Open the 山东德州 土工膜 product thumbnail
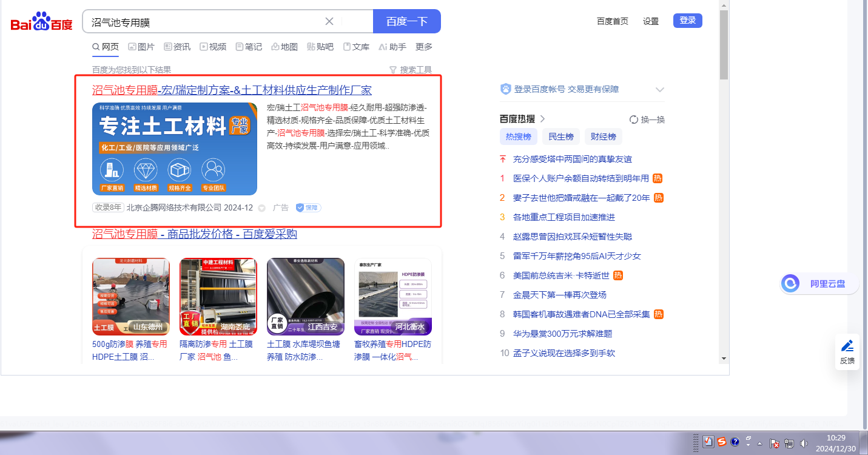The image size is (868, 455). [130, 297]
